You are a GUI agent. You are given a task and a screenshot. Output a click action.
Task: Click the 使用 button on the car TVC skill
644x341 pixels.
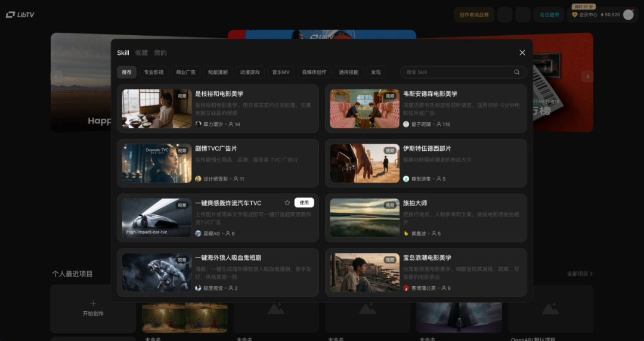[304, 203]
